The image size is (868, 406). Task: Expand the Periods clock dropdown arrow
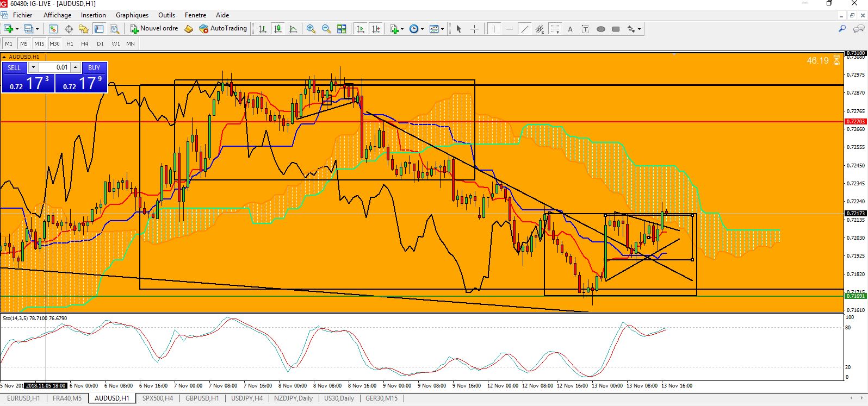pos(422,29)
